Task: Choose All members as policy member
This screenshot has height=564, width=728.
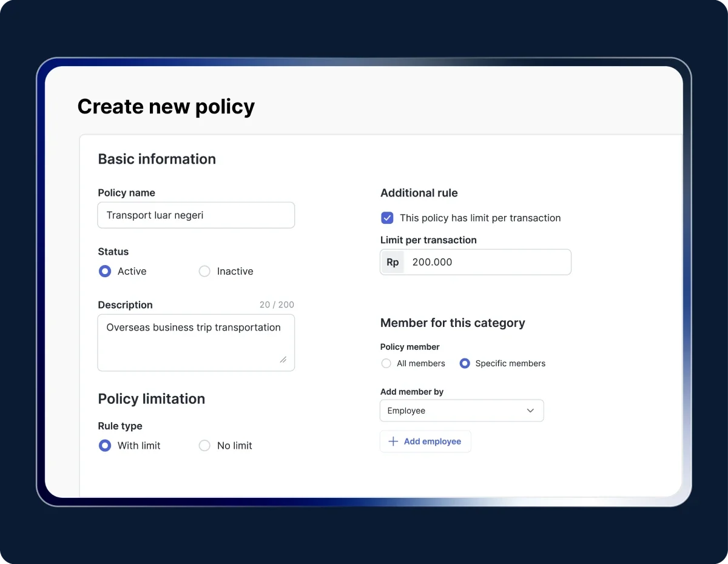Action: [386, 363]
